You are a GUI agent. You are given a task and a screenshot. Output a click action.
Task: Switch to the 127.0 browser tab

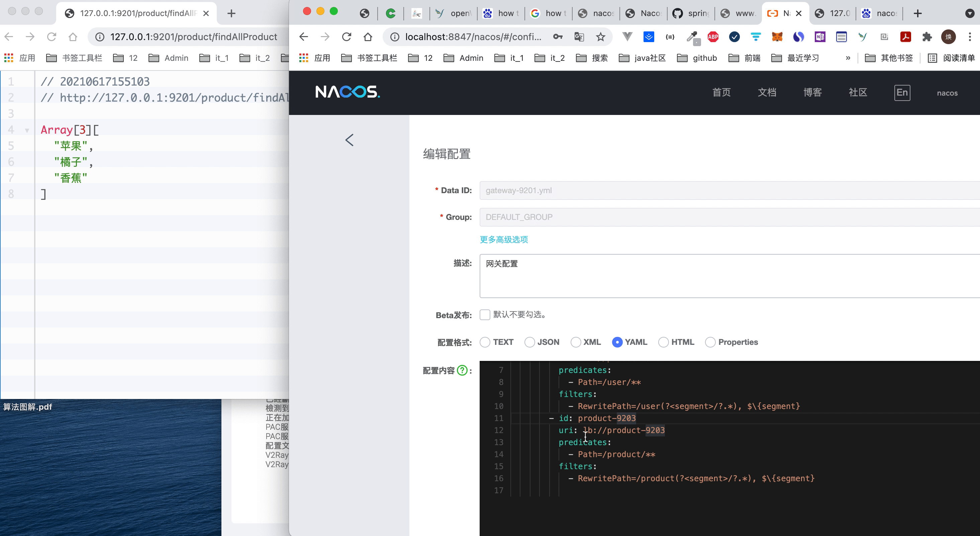[x=833, y=14]
